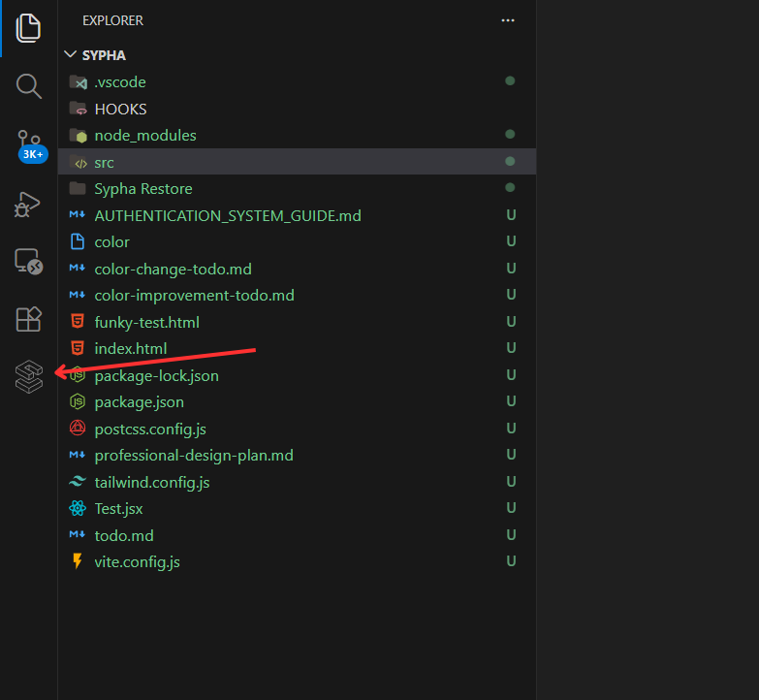Open the Run and Debug view
Viewport: 759px width, 700px height.
click(27, 205)
